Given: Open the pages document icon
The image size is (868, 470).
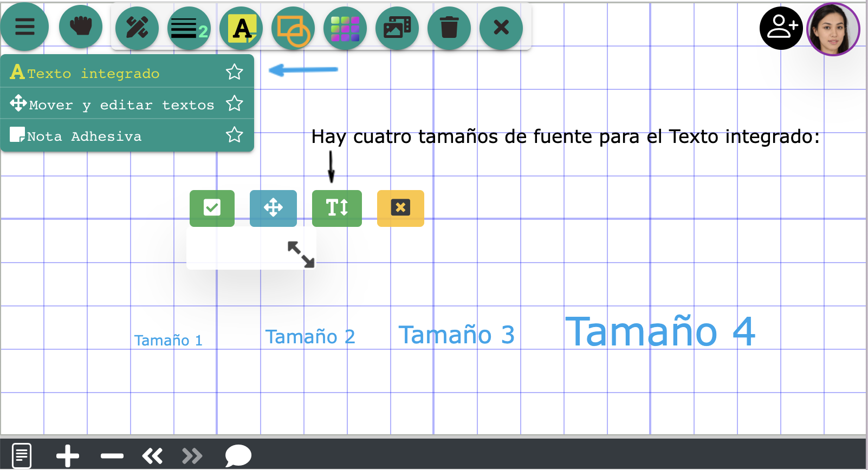Looking at the screenshot, I should pos(22,455).
